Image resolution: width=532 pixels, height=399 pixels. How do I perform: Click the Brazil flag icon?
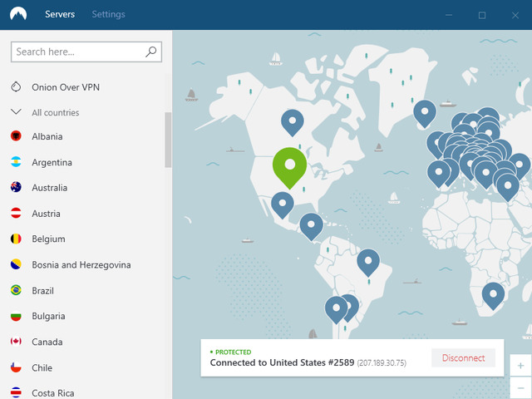point(16,290)
